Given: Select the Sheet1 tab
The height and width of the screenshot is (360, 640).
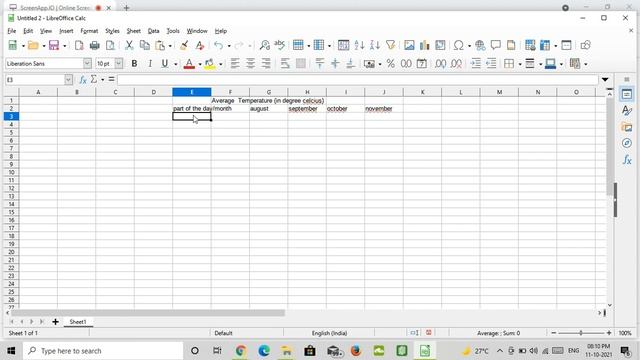Looking at the screenshot, I should tap(78, 322).
